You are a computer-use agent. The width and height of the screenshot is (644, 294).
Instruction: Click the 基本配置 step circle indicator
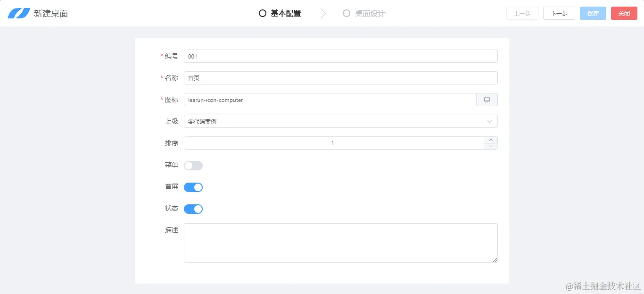tap(263, 13)
